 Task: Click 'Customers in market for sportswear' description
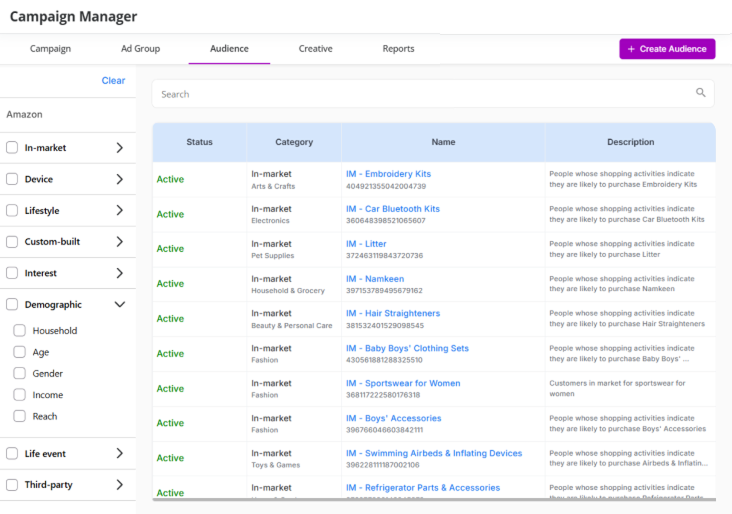click(617, 388)
